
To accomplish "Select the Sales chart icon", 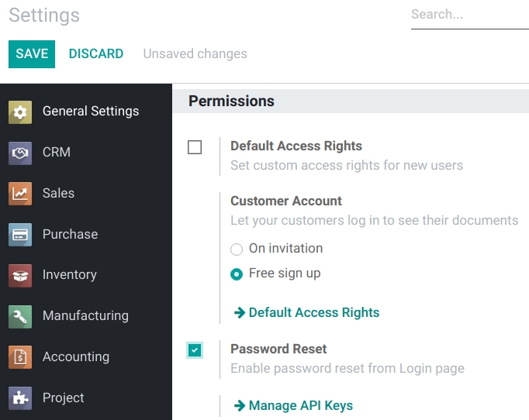I will (20, 194).
